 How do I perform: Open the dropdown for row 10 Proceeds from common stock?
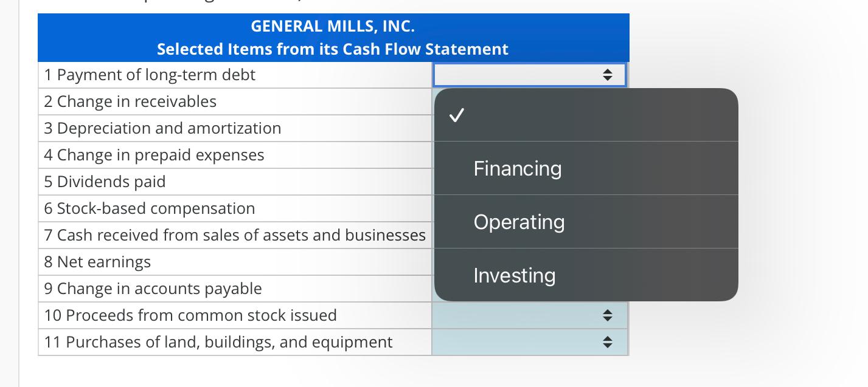[529, 315]
